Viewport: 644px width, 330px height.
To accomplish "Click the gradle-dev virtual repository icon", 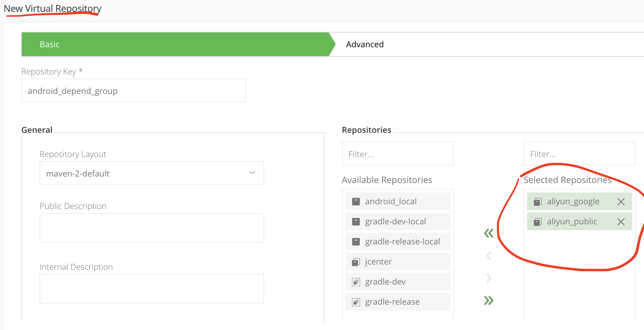I will (356, 282).
